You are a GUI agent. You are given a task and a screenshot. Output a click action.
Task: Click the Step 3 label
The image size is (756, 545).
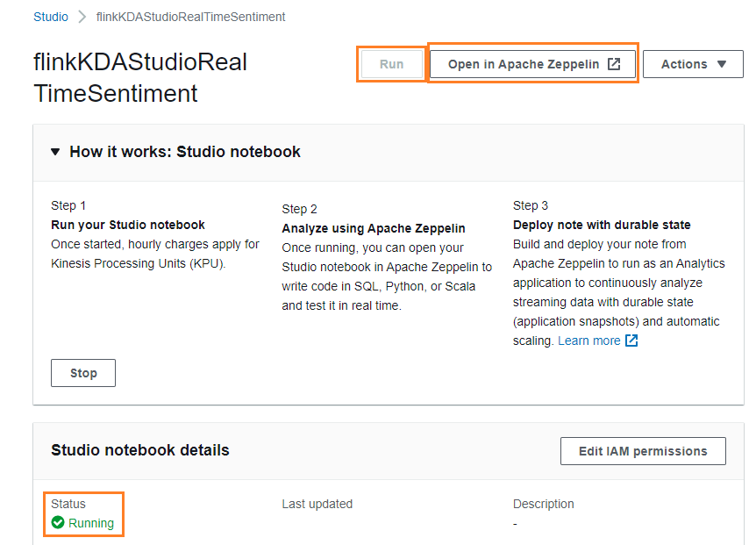531,205
